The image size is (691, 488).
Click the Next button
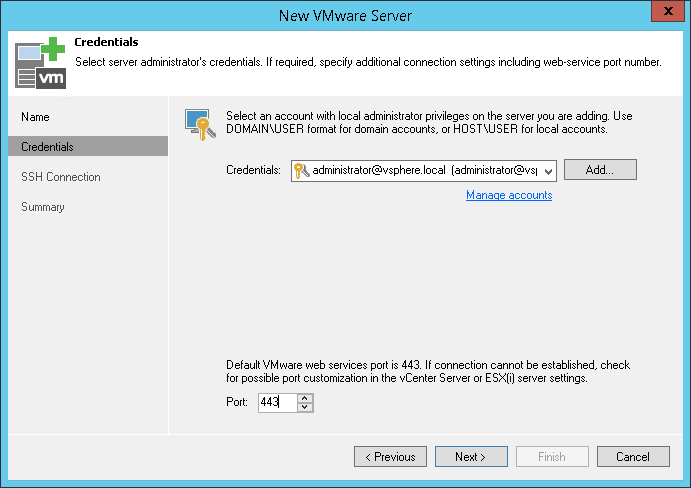click(x=471, y=456)
